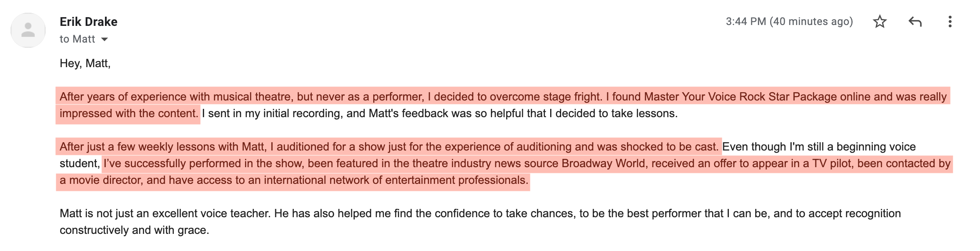Click the "to Matt" recipient text

click(x=77, y=39)
